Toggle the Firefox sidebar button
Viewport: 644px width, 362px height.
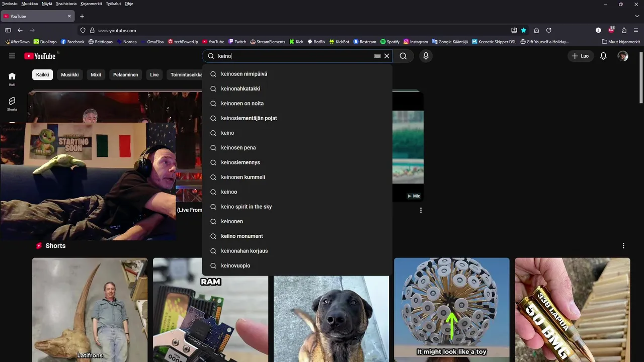tap(8, 30)
